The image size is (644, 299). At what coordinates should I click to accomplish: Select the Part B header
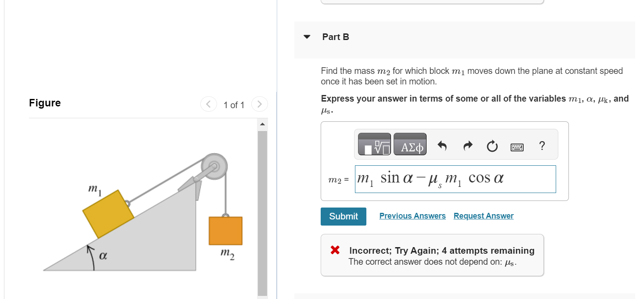coord(336,37)
